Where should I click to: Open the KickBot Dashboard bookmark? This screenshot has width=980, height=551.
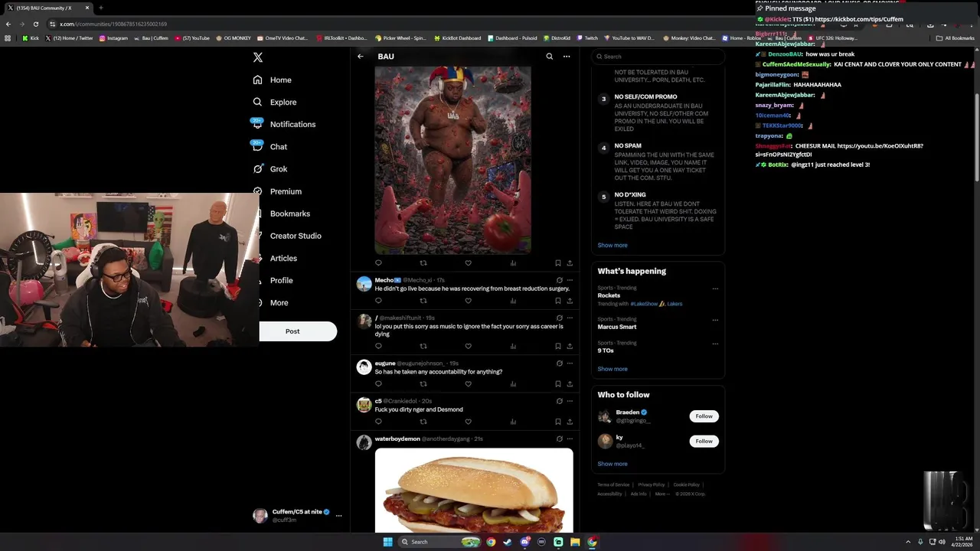click(458, 37)
